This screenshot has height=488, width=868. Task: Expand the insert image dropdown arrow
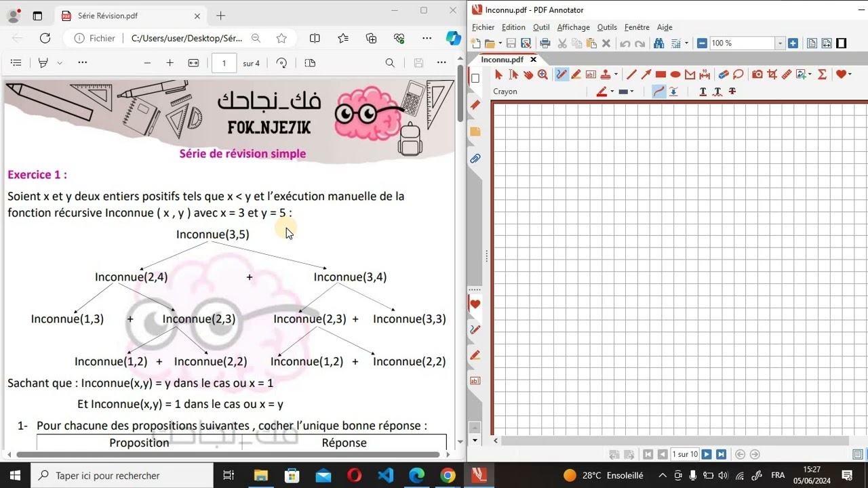coord(810,75)
